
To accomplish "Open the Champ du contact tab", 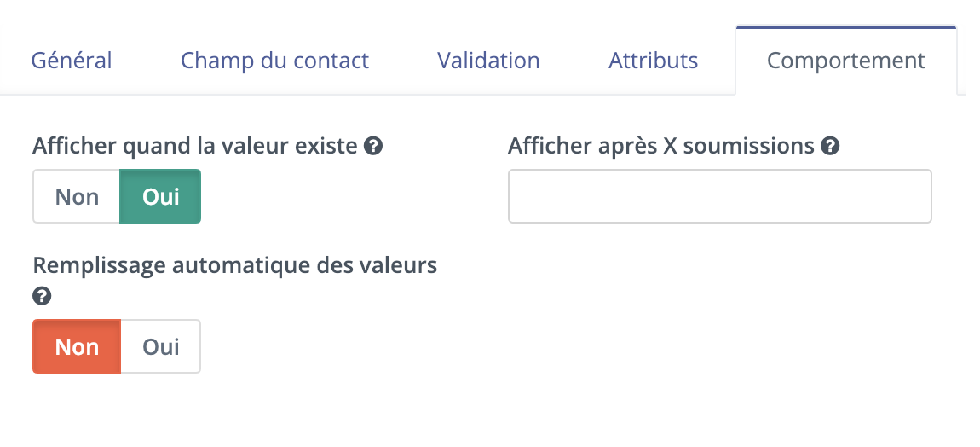I will 275,61.
